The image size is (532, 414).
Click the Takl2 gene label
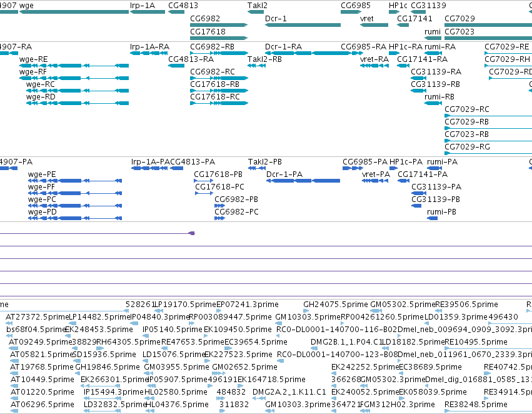coord(258,6)
